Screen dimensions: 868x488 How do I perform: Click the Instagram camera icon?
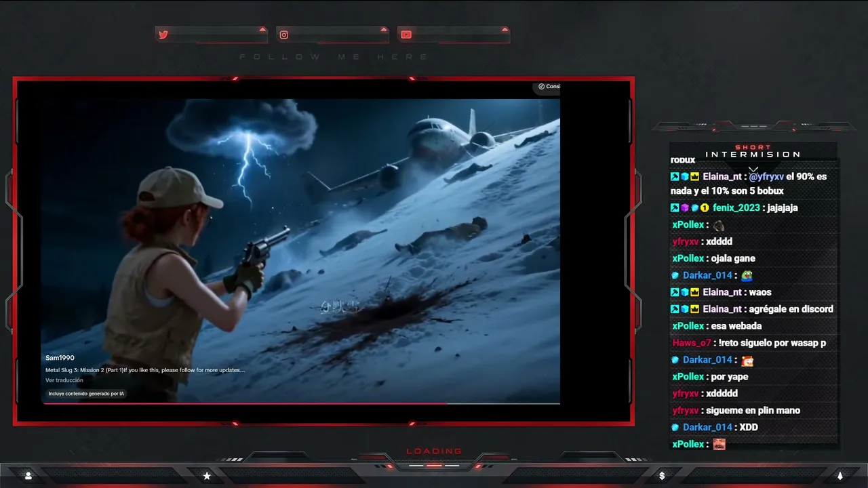284,35
